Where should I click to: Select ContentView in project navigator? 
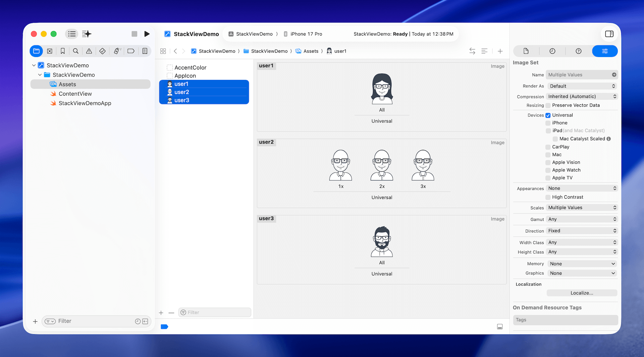[x=75, y=94]
